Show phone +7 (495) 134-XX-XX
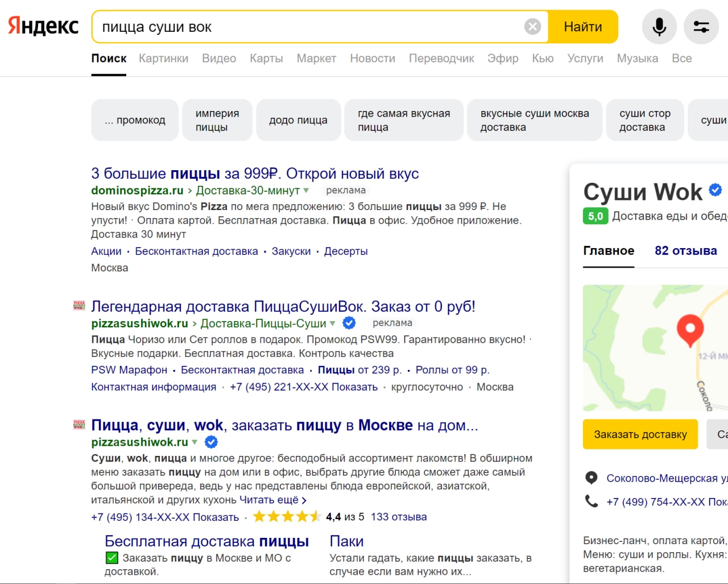The height and width of the screenshot is (584, 728). tap(165, 517)
